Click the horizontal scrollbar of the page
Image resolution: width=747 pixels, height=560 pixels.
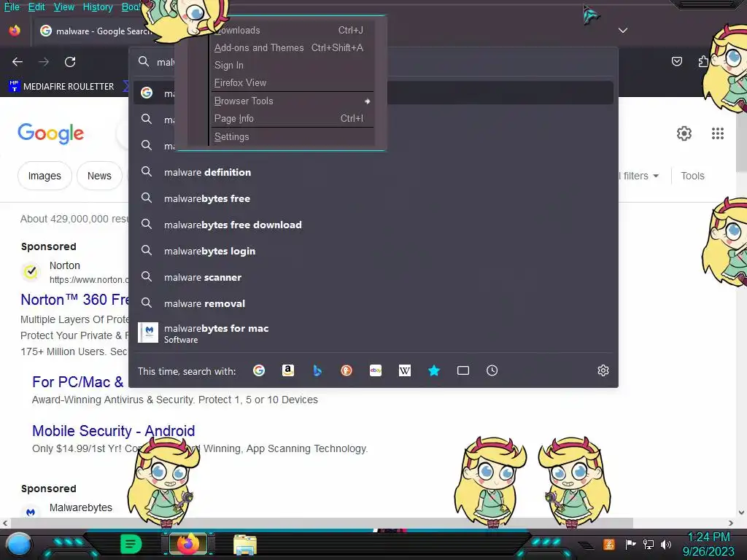321,523
